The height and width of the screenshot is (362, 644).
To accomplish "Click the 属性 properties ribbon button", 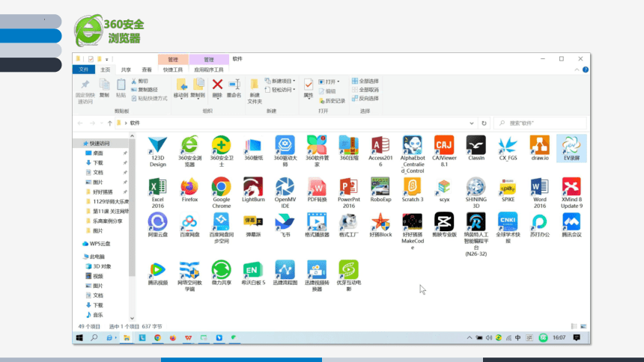I will (x=309, y=89).
